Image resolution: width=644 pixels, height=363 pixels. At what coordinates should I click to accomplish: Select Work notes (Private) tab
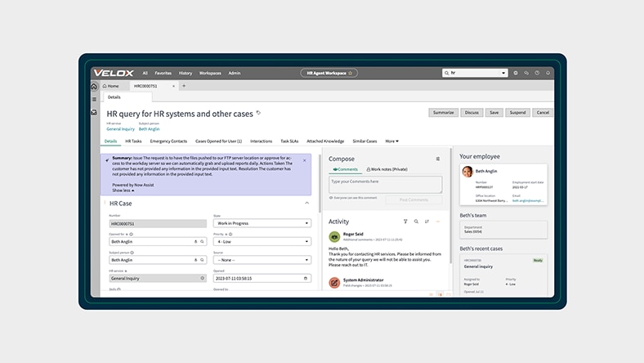coord(387,169)
